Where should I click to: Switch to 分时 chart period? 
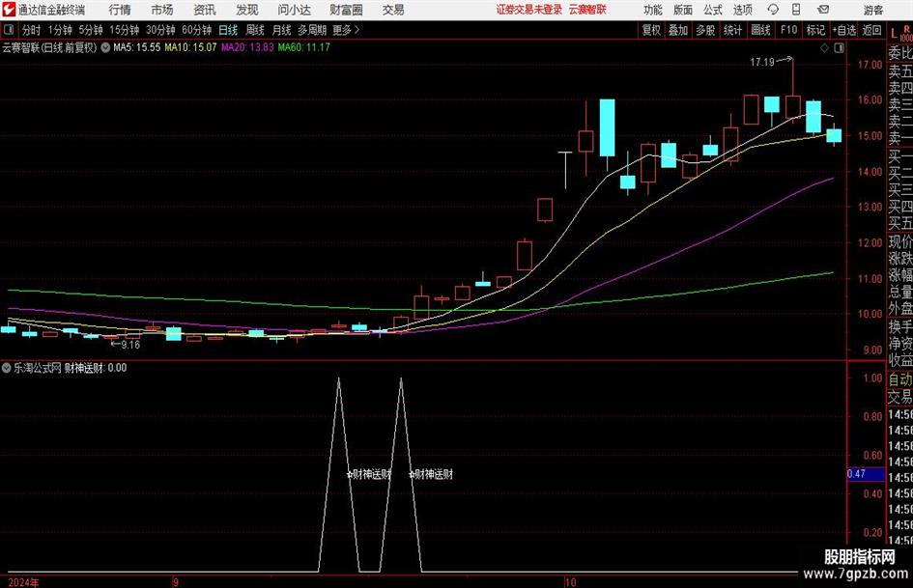pos(32,30)
